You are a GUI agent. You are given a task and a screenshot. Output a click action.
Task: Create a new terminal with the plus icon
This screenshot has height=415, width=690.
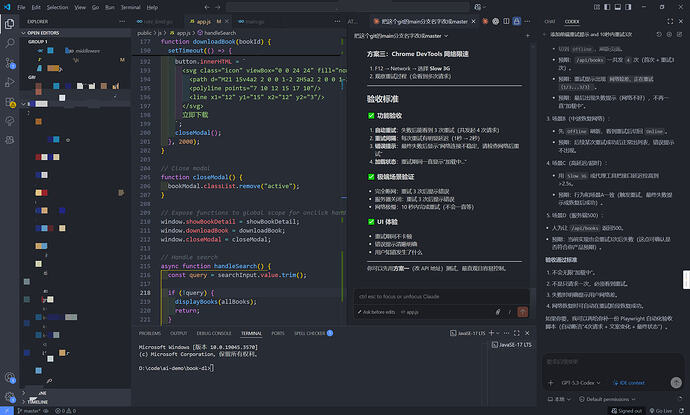pyautogui.click(x=491, y=333)
